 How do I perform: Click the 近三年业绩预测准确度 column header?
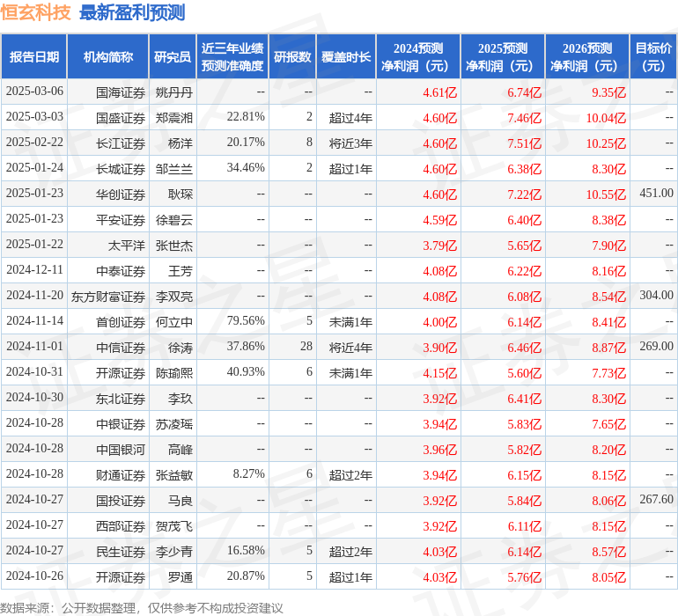[232, 56]
